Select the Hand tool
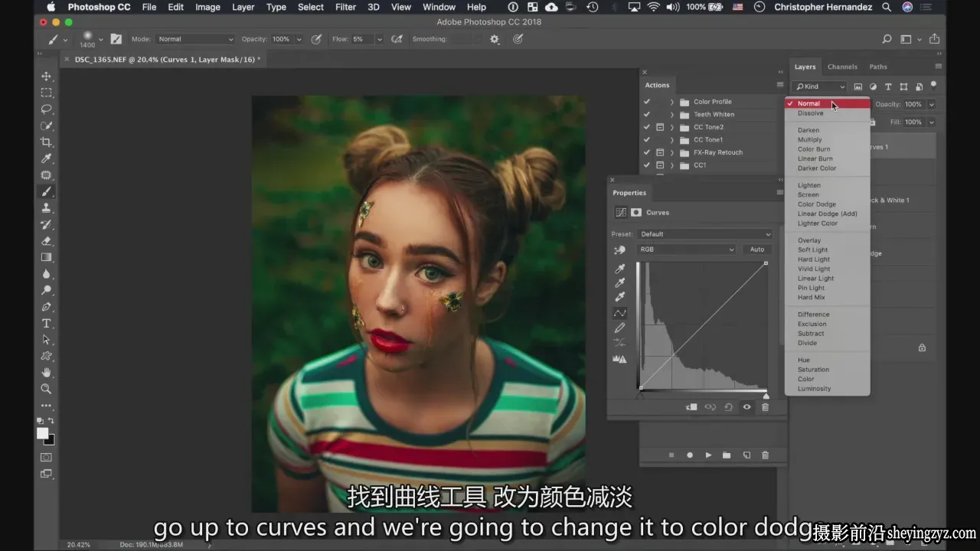This screenshot has height=551, width=980. tap(46, 373)
